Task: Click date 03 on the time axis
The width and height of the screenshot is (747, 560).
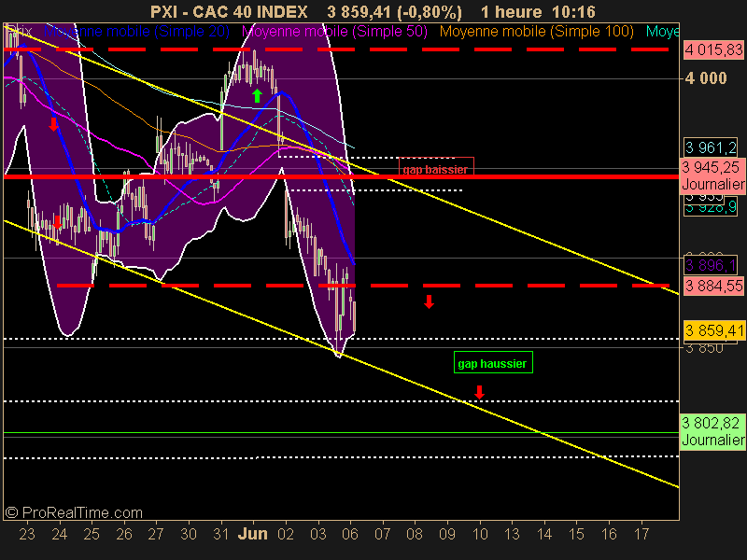Action: (x=317, y=534)
